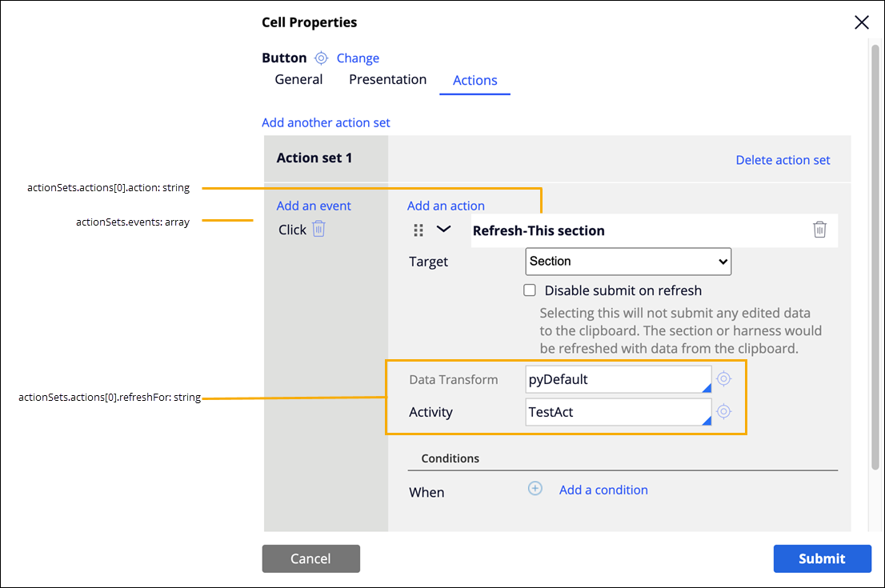The image size is (885, 588).
Task: Click the target icon next to Button
Action: tap(321, 58)
